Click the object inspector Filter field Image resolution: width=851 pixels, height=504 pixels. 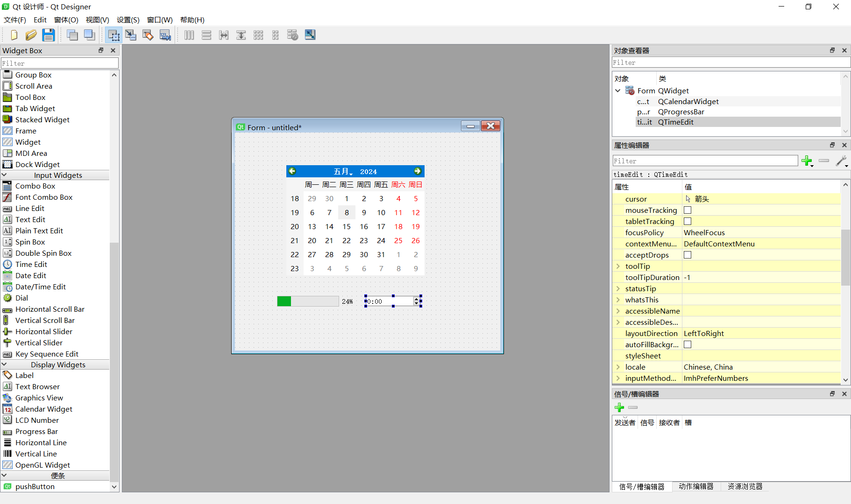tap(731, 63)
